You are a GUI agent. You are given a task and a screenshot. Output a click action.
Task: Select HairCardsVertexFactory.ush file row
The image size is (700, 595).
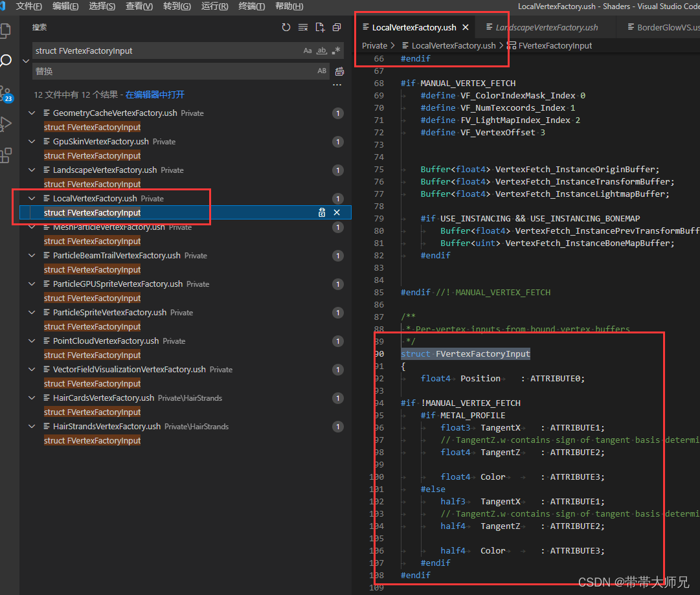click(x=185, y=398)
